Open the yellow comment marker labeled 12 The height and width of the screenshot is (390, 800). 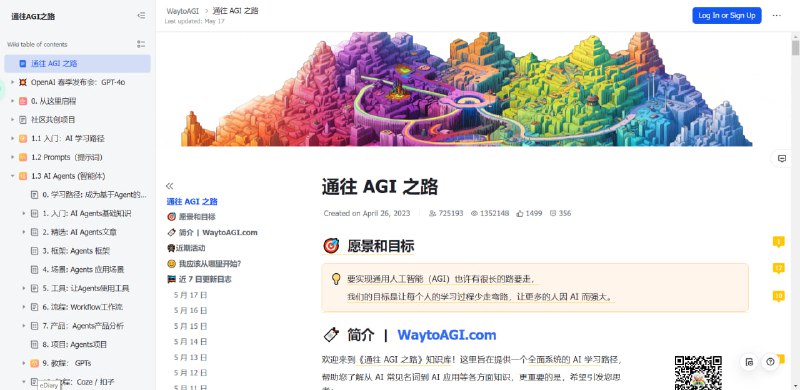pos(779,268)
